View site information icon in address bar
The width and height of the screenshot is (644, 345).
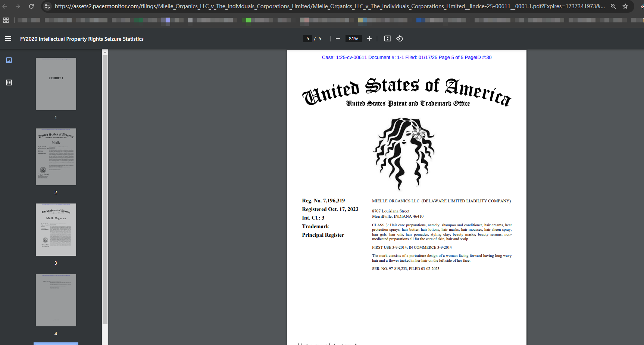pyautogui.click(x=47, y=6)
